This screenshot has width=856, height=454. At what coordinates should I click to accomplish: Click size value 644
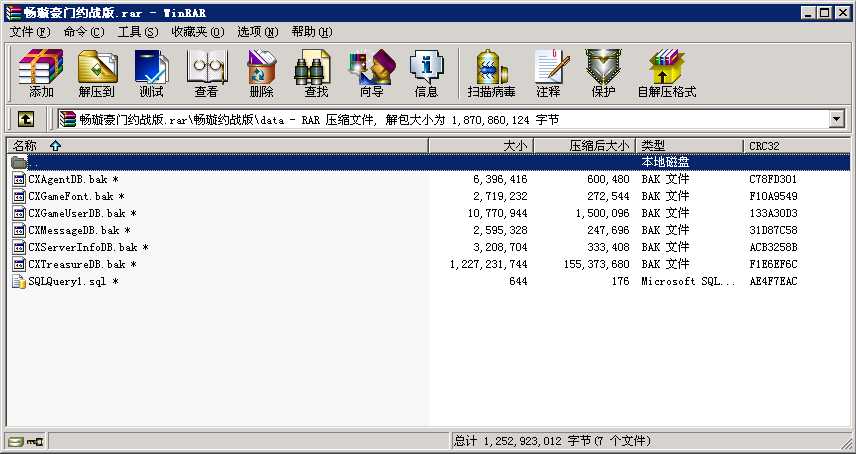pyautogui.click(x=518, y=282)
